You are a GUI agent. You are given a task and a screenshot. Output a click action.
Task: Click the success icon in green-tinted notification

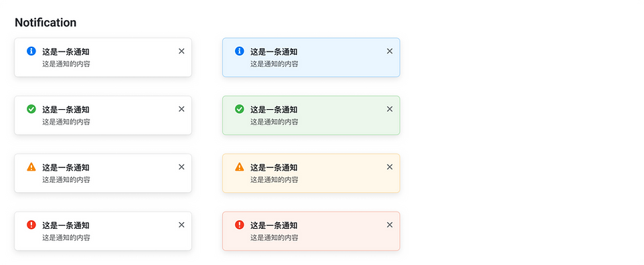click(x=240, y=109)
